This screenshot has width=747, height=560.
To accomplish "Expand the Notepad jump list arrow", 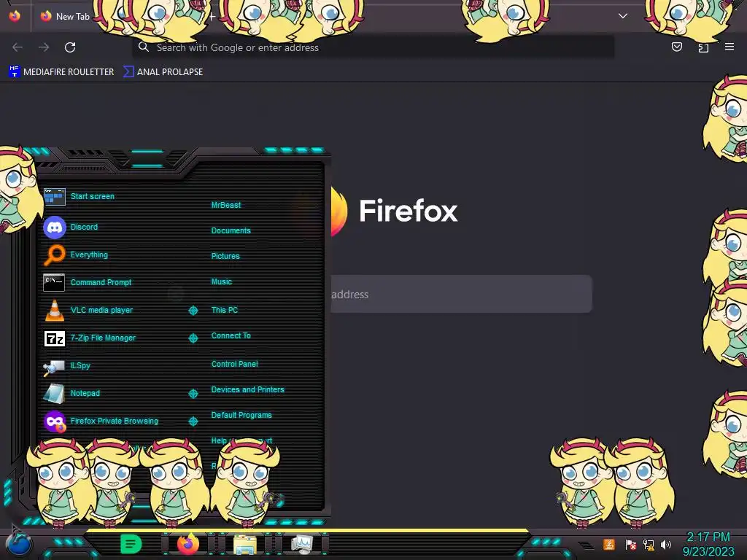I will (193, 393).
